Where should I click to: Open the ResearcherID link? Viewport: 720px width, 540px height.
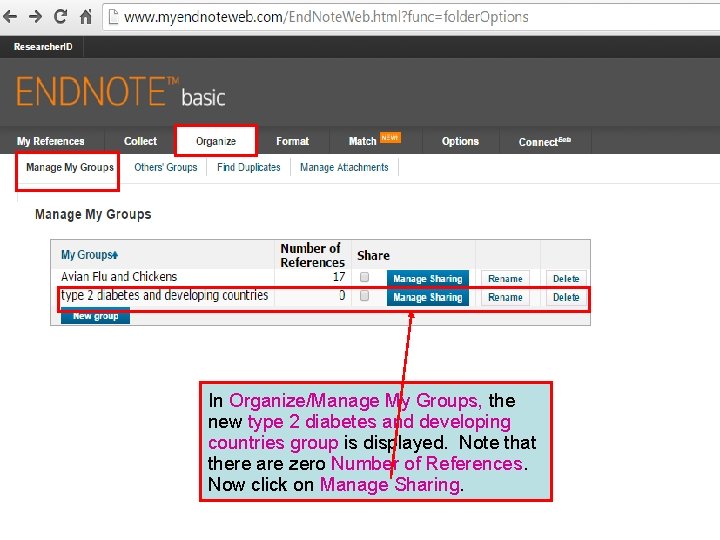click(x=43, y=46)
